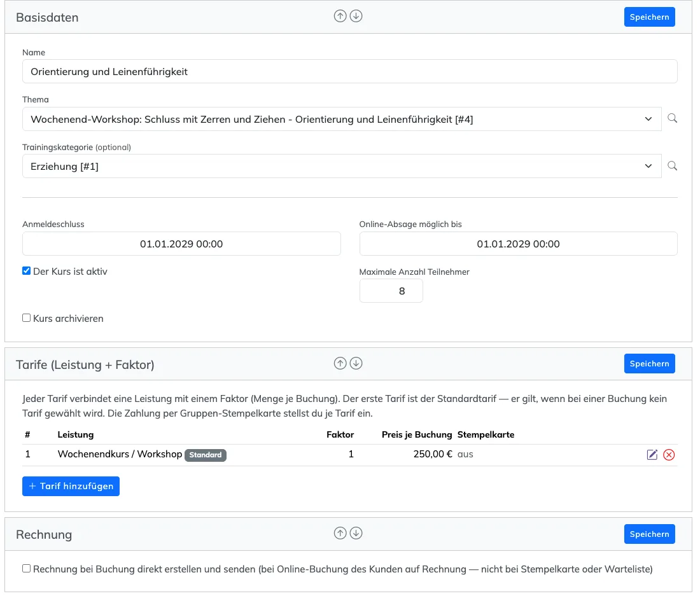Click the search icon next to Trainingskategorie
700x596 pixels.
673,166
